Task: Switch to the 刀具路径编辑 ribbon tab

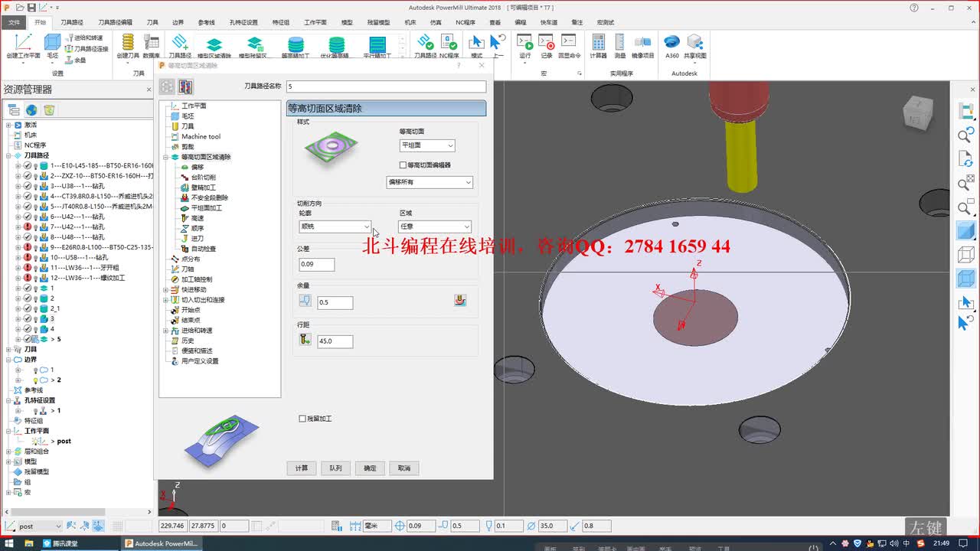Action: point(115,22)
